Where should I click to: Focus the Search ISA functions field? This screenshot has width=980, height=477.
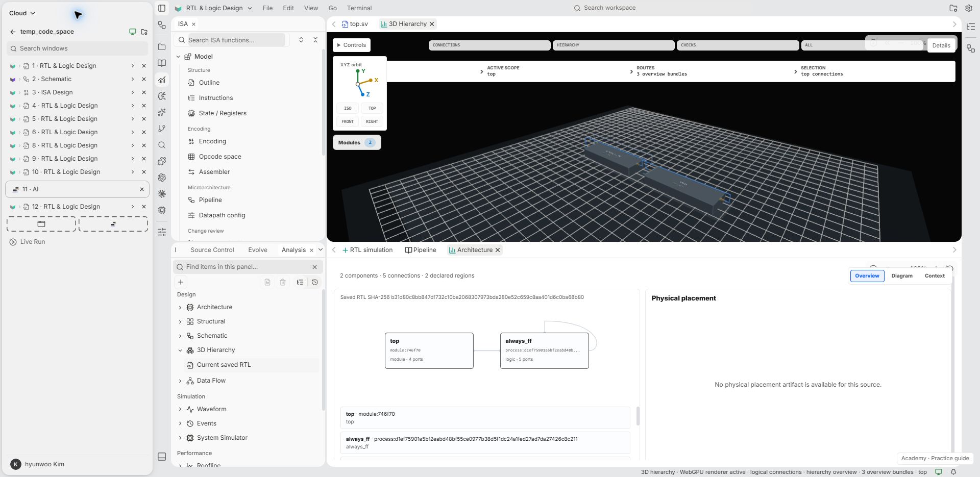point(235,40)
